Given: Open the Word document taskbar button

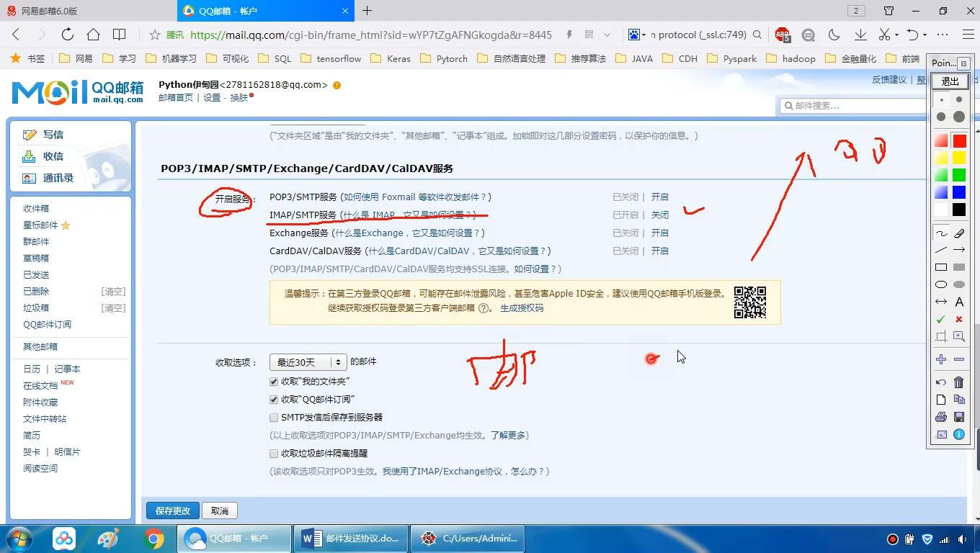Looking at the screenshot, I should 351,538.
